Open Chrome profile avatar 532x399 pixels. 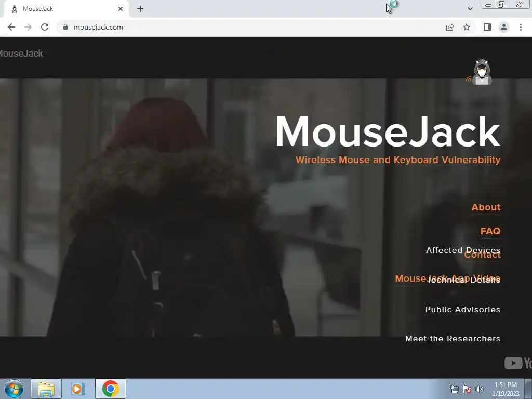pyautogui.click(x=504, y=27)
